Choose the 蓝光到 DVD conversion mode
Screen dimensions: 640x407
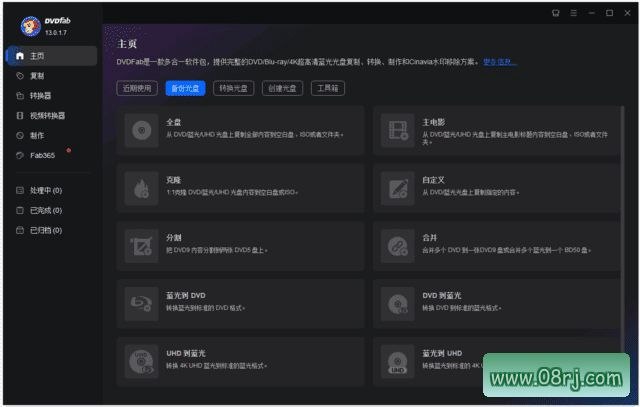pyautogui.click(x=240, y=304)
